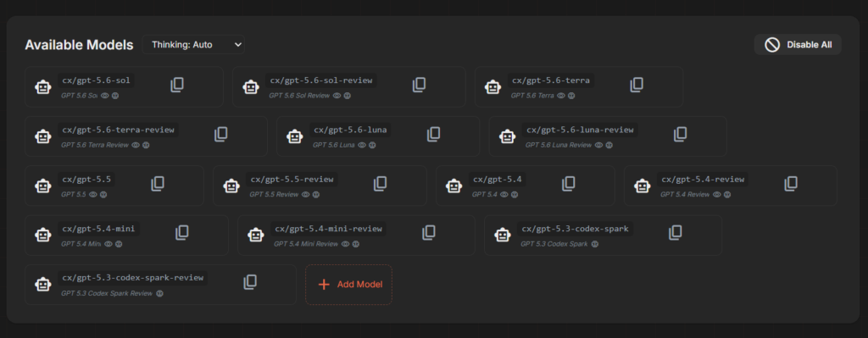Select the cx/gpt-5.6-terra-review model name
The image size is (868, 338).
pyautogui.click(x=119, y=130)
